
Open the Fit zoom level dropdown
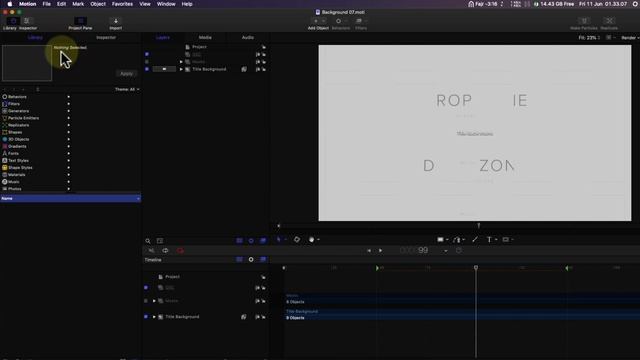[x=589, y=38]
